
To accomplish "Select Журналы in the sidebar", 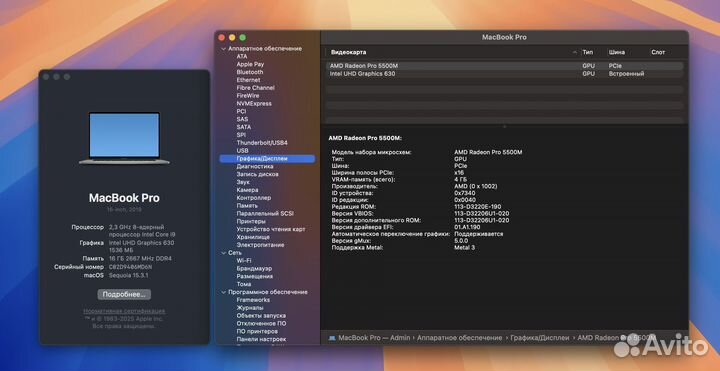I will [x=250, y=308].
